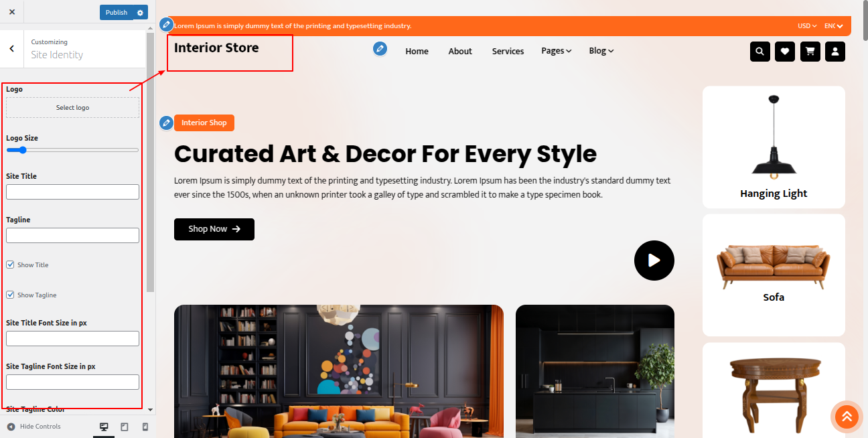Open publish settings gear icon

pos(140,12)
